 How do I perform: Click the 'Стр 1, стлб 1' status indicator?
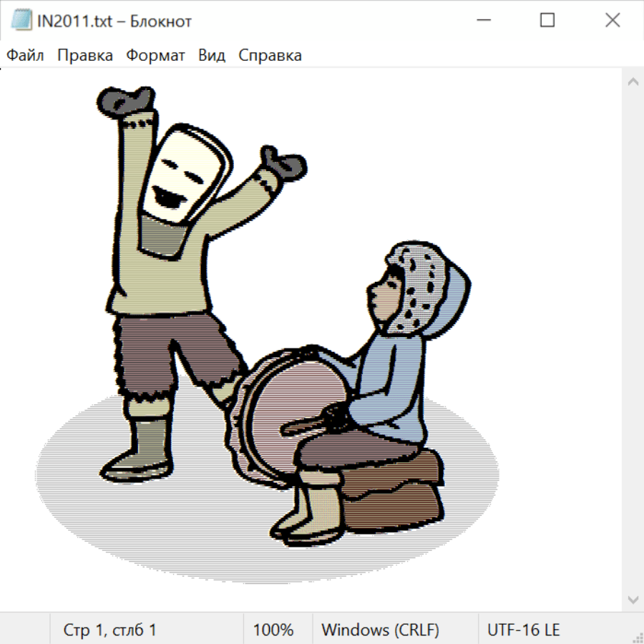point(110,630)
